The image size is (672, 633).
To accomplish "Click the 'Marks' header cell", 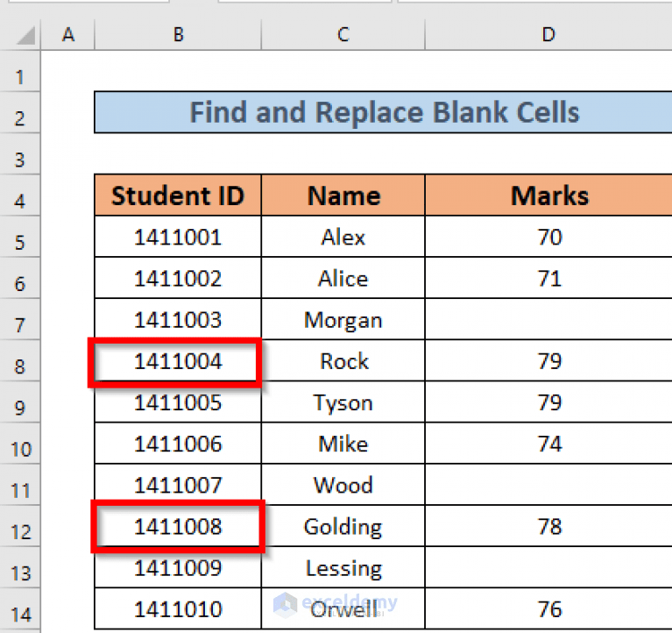I will [548, 196].
